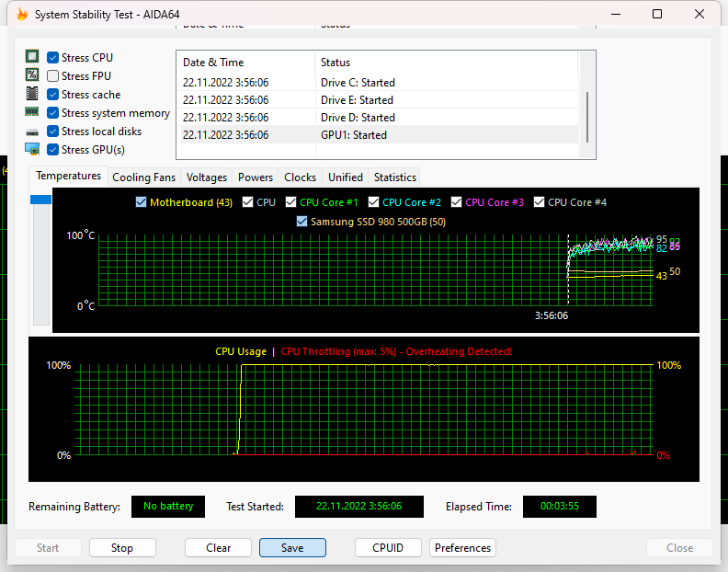Open the Voltages tab
Viewport: 728px width, 572px height.
[x=207, y=177]
